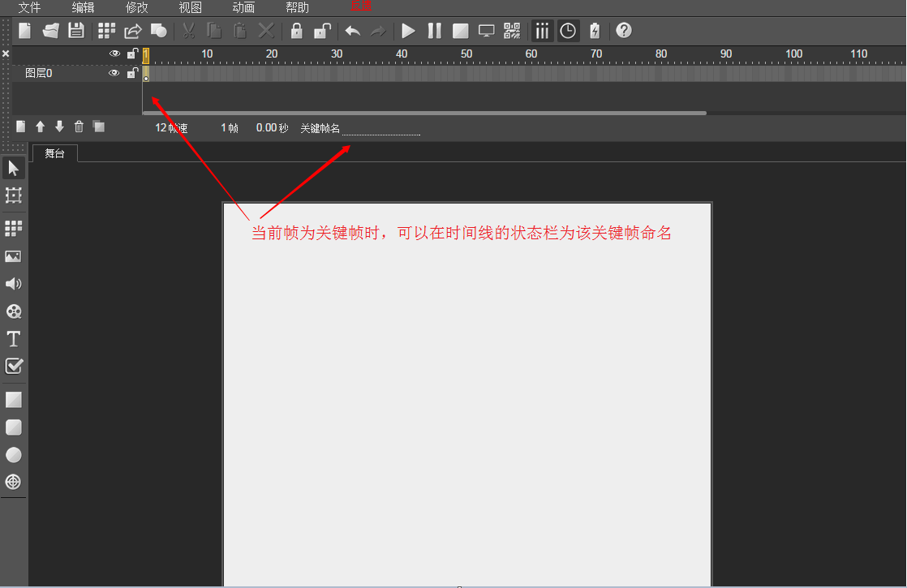This screenshot has height=588, width=907.
Task: Switch to the 舞台 tab
Action: coord(54,153)
